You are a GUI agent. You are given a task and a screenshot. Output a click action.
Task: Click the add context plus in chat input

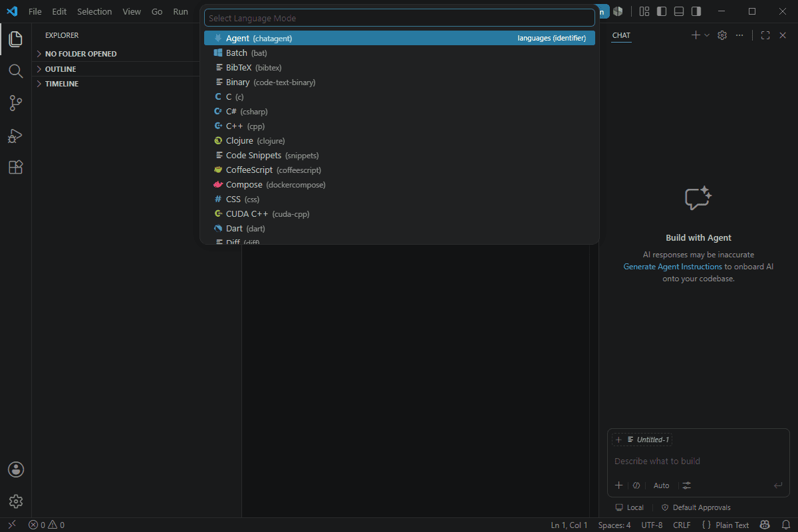618,485
